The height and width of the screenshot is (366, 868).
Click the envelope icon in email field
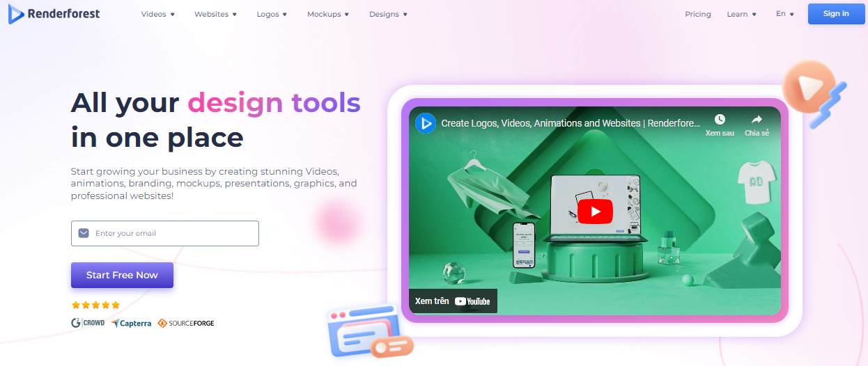[x=84, y=233]
